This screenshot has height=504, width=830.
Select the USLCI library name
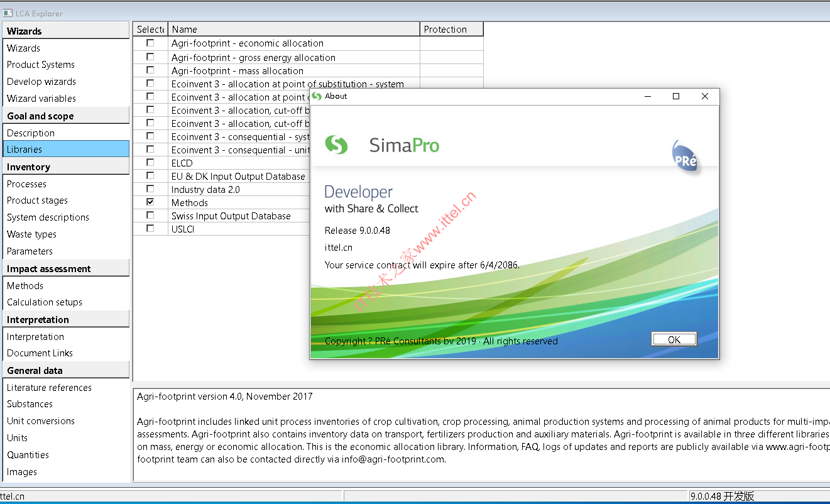tap(183, 229)
